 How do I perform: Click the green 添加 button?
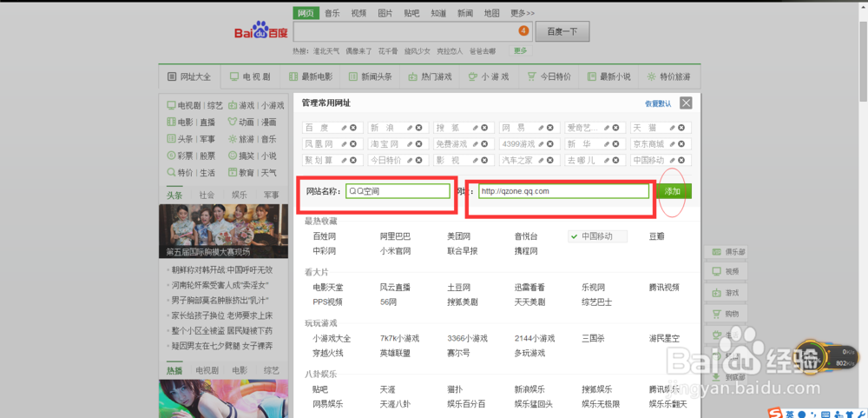(674, 191)
